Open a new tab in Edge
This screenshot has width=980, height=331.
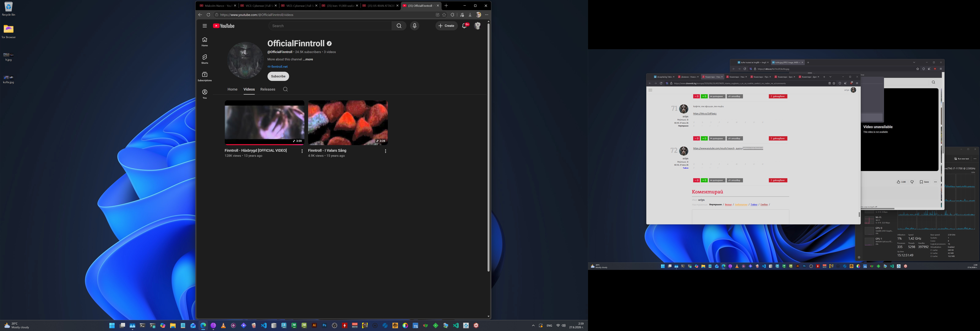click(x=446, y=6)
